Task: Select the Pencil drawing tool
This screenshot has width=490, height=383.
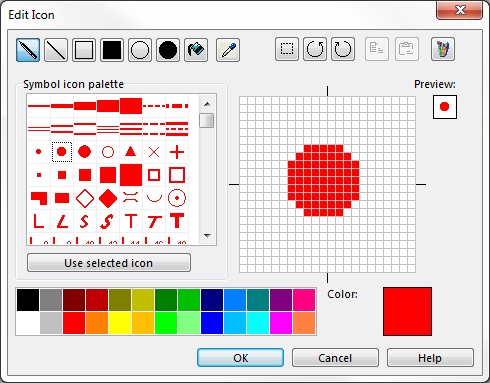Action: (x=28, y=50)
